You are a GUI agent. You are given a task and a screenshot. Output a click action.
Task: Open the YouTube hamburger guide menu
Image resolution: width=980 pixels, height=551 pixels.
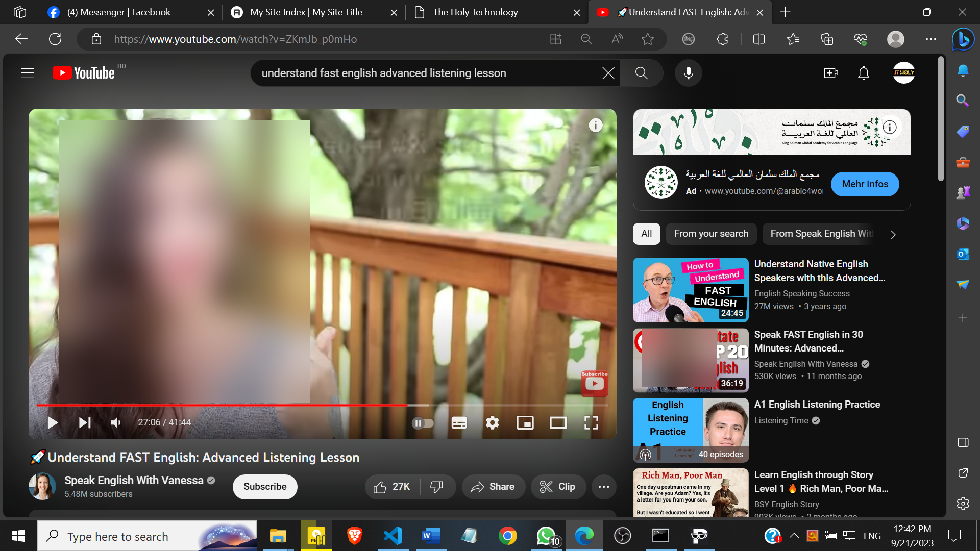[x=28, y=73]
